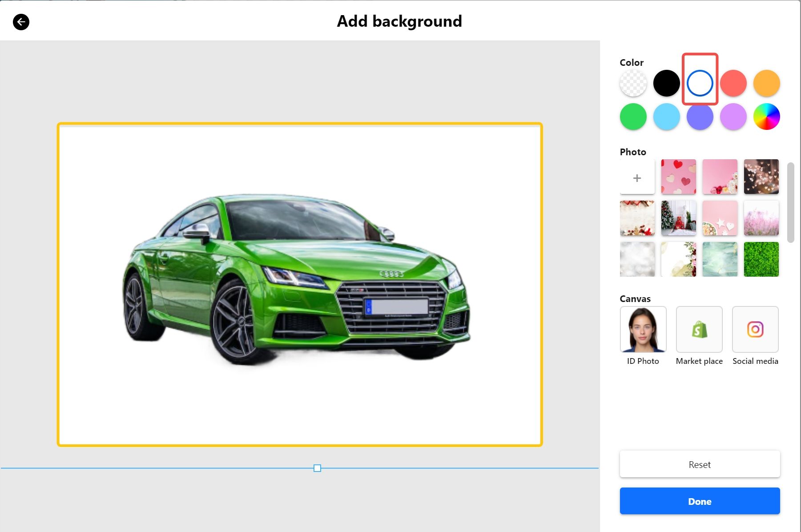Apply the pink hearts photo background
801x532 pixels.
click(678, 177)
